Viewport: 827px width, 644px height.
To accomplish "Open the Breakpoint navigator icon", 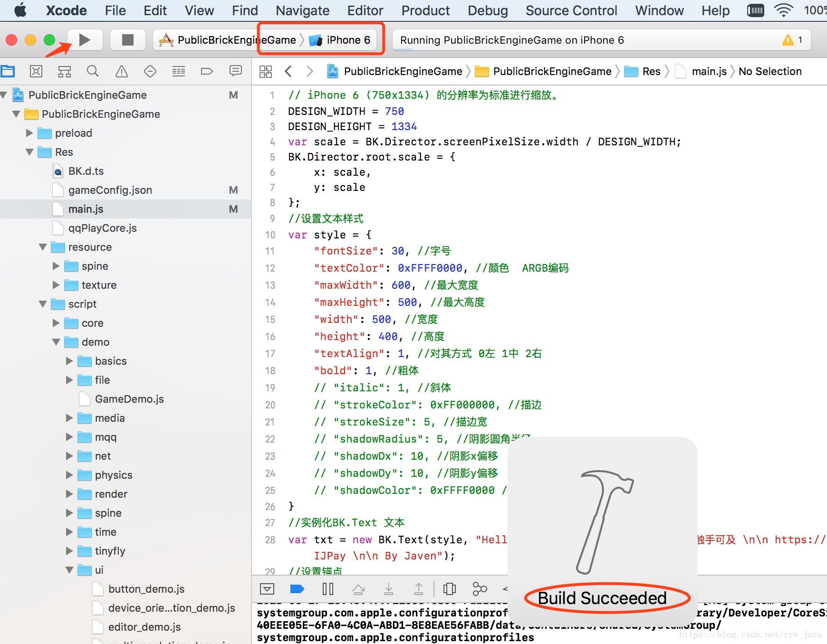I will pyautogui.click(x=207, y=71).
